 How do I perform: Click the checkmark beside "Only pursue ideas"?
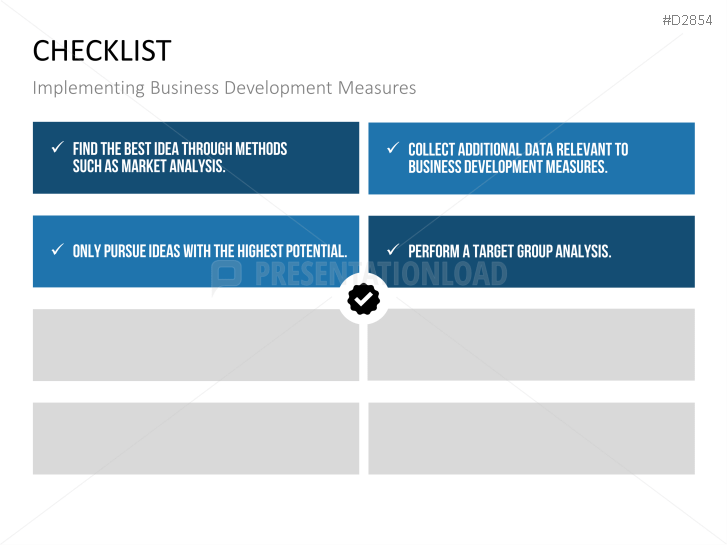tap(57, 250)
